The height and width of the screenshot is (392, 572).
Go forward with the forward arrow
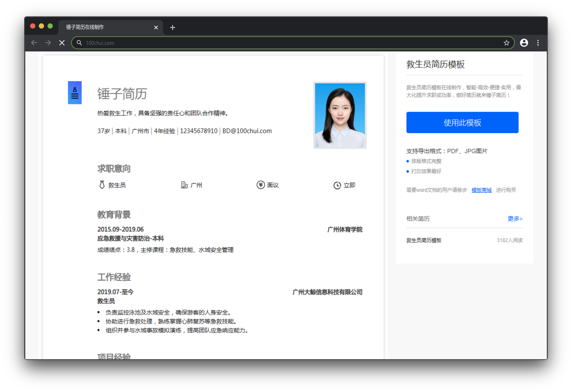click(48, 43)
